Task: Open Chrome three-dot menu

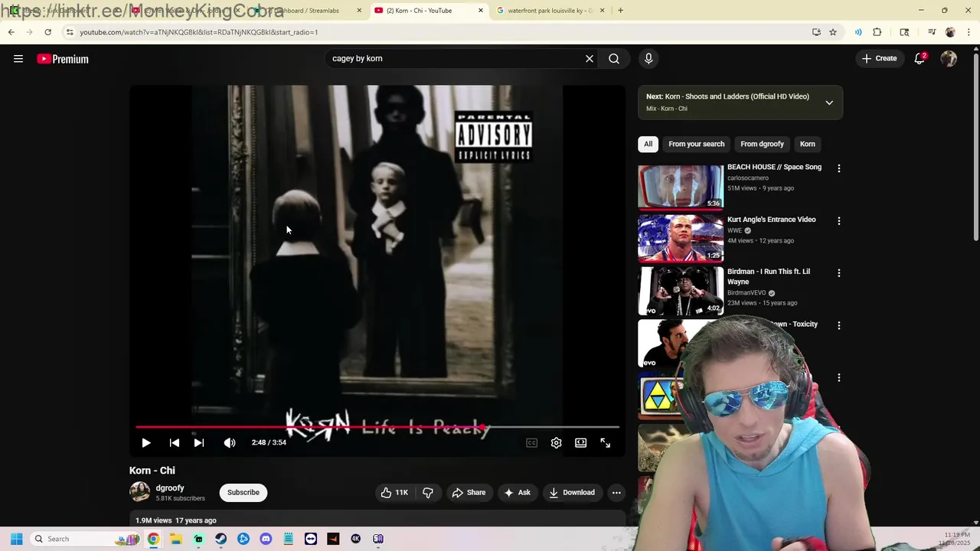Action: [x=969, y=32]
